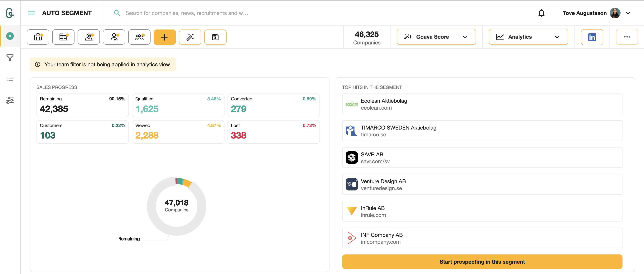This screenshot has height=274, width=644.
Task: Open LinkedIn icon button
Action: point(592,37)
